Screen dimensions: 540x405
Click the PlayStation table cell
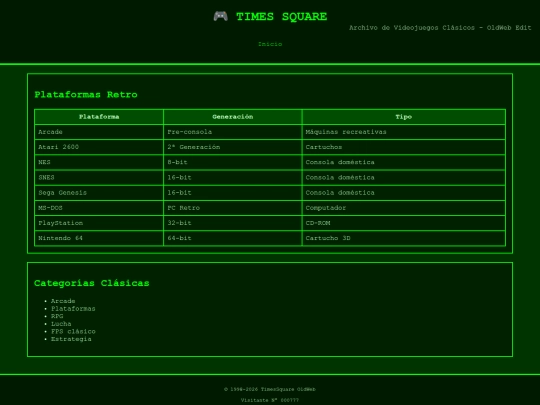(99, 223)
